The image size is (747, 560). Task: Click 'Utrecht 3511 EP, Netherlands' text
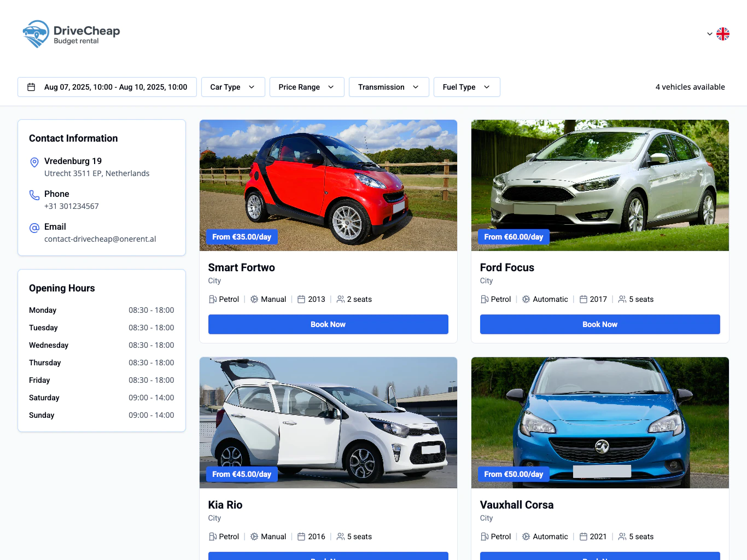tap(97, 173)
